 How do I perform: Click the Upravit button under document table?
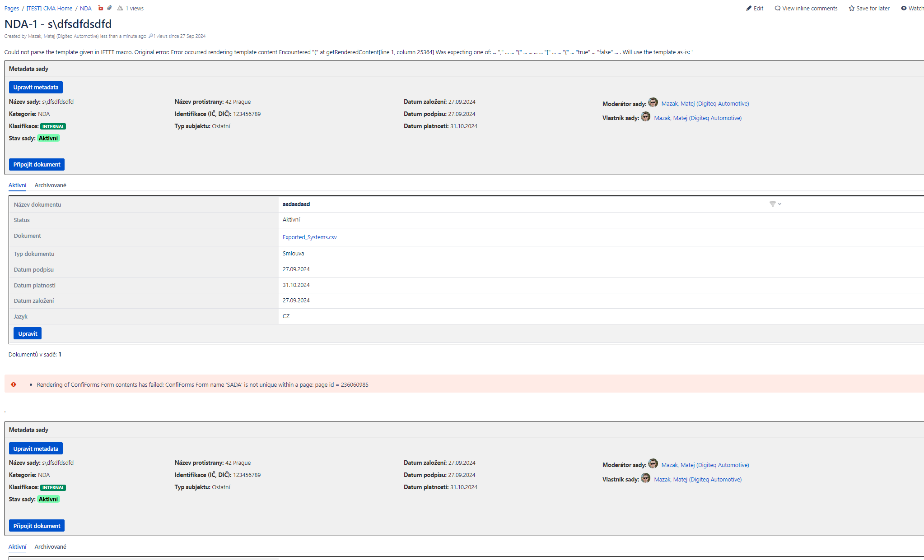(28, 333)
